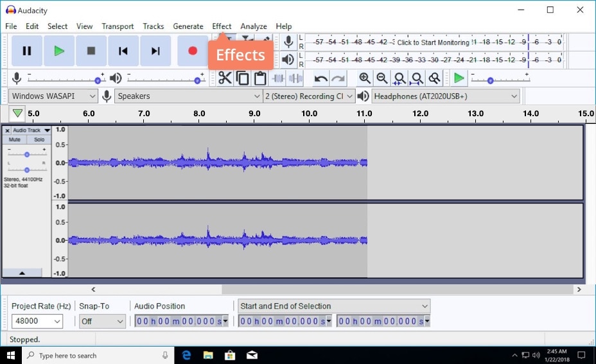Image resolution: width=596 pixels, height=364 pixels.
Task: Click the playback volume speaker icon
Action: 115,78
